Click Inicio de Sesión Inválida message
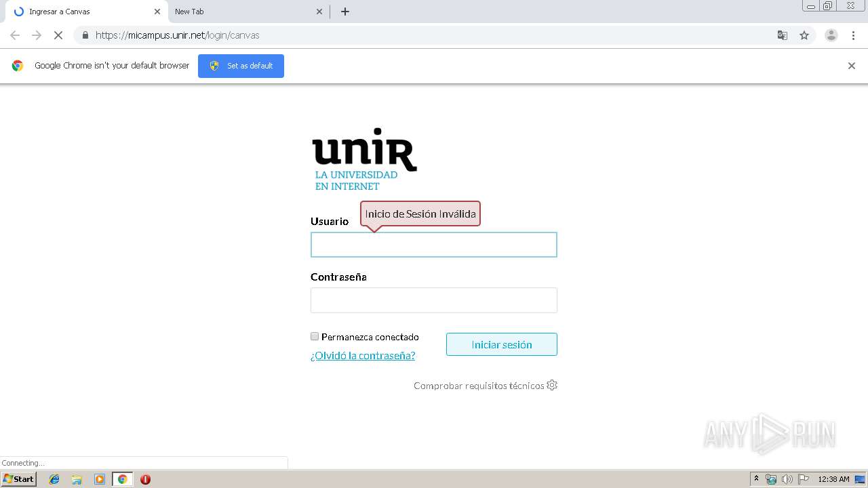The width and height of the screenshot is (868, 488). point(420,214)
